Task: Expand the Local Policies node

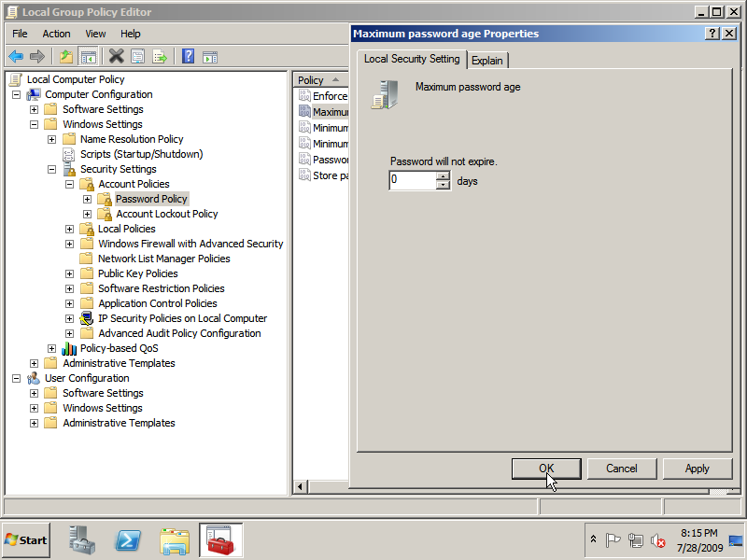Action: 69,229
